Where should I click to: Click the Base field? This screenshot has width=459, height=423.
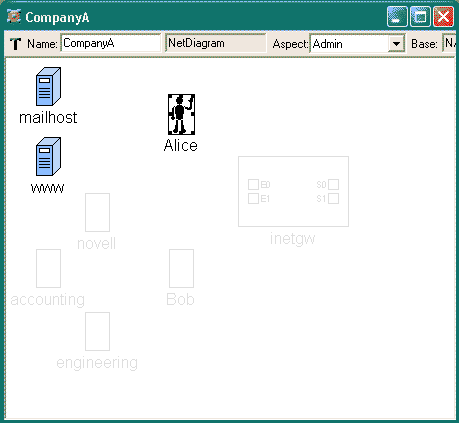[449, 43]
